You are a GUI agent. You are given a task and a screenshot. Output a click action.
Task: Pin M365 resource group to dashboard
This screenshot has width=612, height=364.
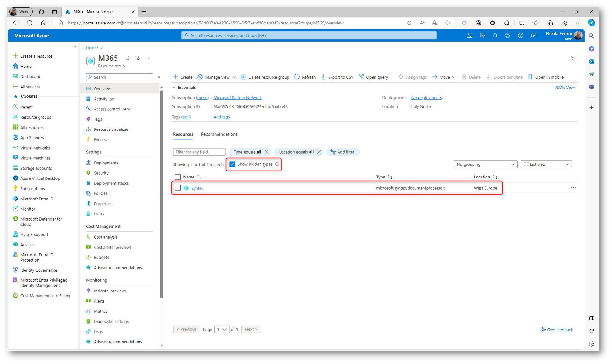[128, 58]
